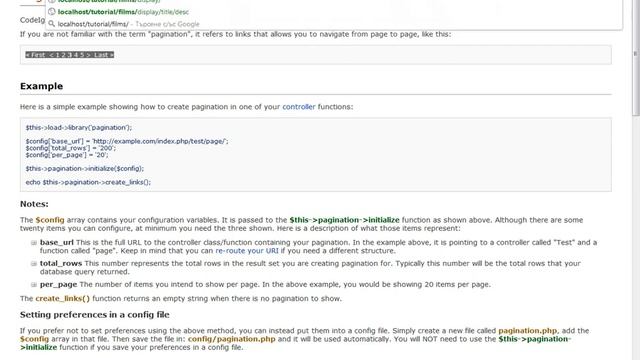Click the bold total_rows term
The height and width of the screenshot is (360, 640).
(61, 263)
